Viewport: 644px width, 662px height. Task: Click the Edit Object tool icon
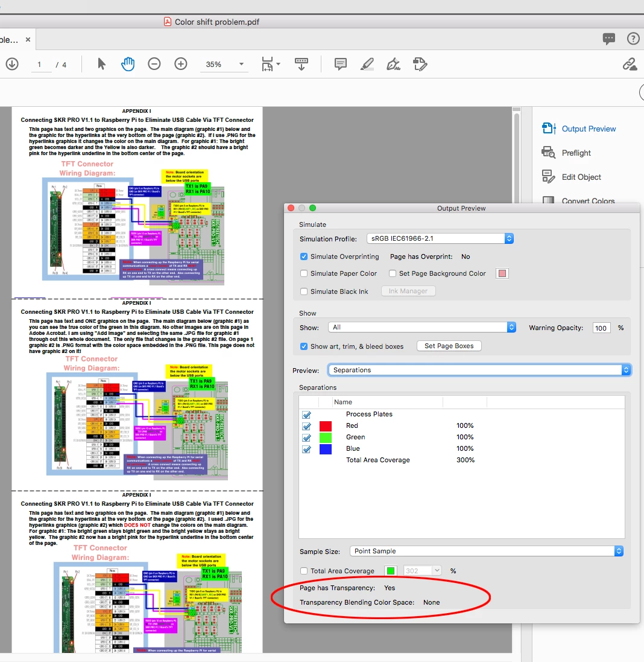(549, 176)
